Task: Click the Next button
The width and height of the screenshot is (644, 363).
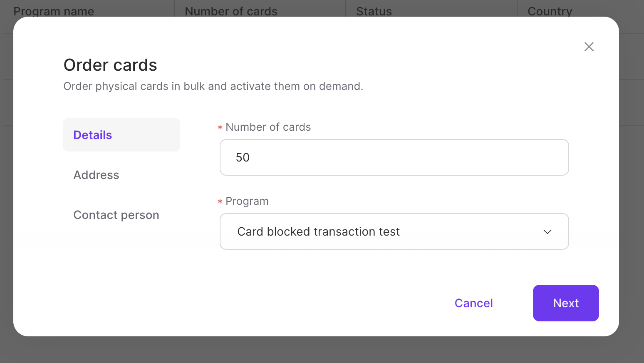Action: point(565,303)
